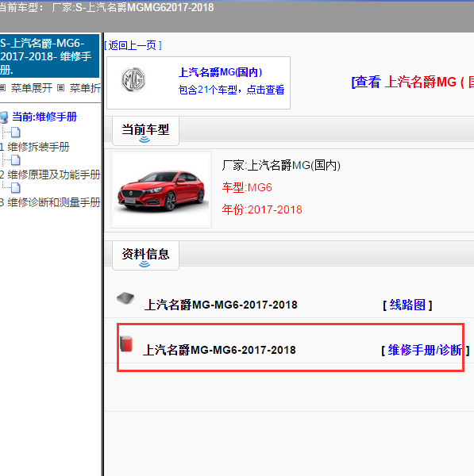Click the 菜单折叠 collapse-all icon
The height and width of the screenshot is (476, 474).
(61, 88)
